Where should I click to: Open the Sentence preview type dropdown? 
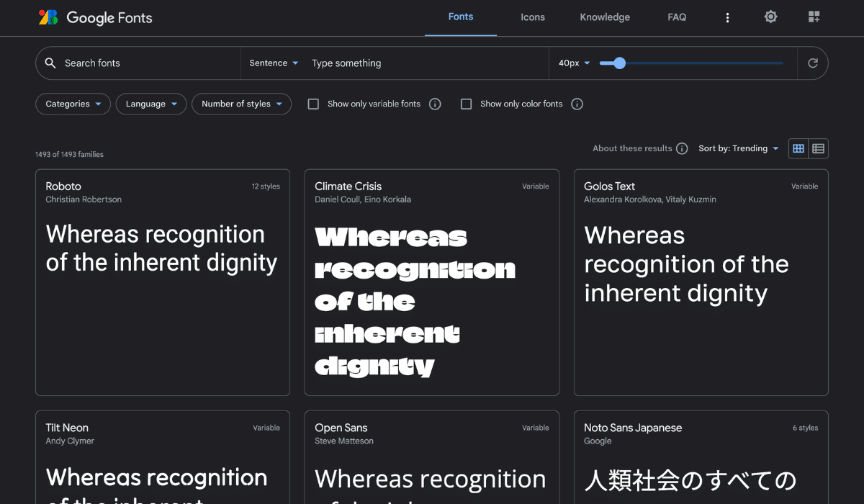coord(274,63)
